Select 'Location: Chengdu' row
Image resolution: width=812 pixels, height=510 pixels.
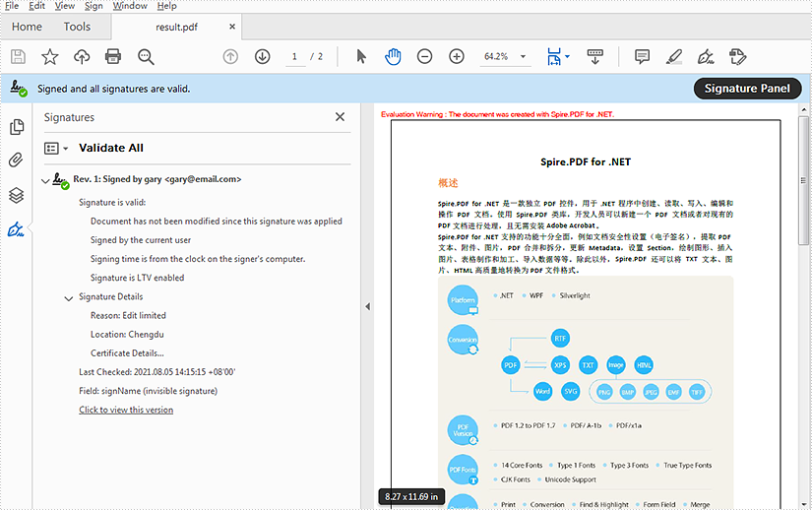click(127, 335)
